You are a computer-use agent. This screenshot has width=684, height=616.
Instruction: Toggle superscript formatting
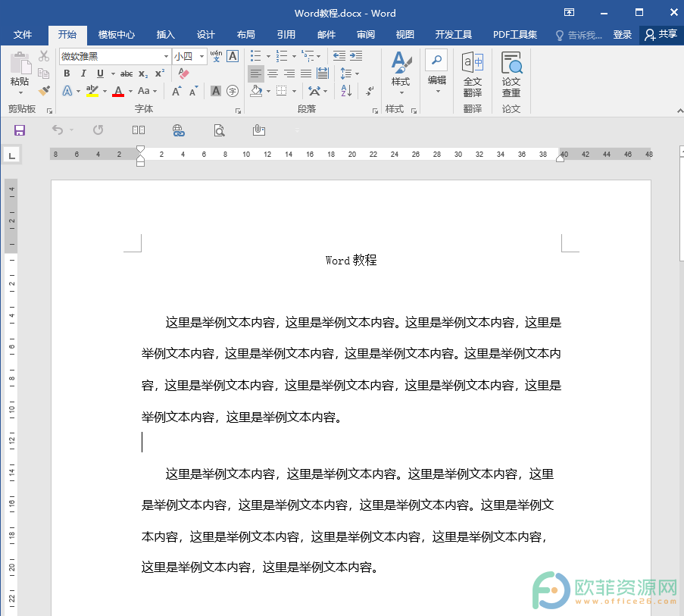tap(160, 73)
